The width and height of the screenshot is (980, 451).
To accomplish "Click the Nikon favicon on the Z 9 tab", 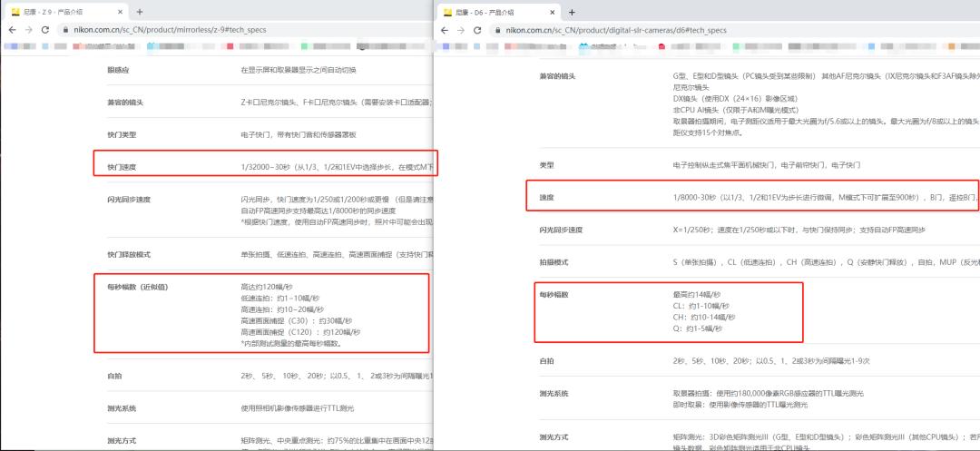I will coord(17,12).
